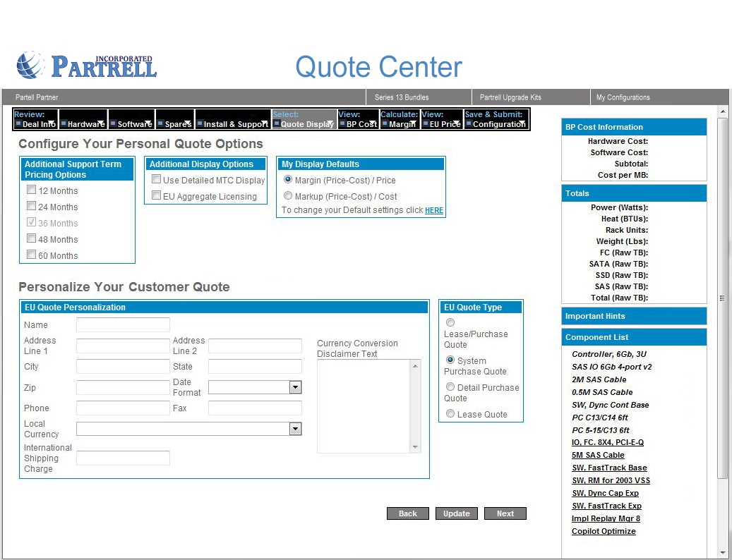The height and width of the screenshot is (560, 732).
Task: Click the Address Line 1 field
Action: pyautogui.click(x=123, y=346)
